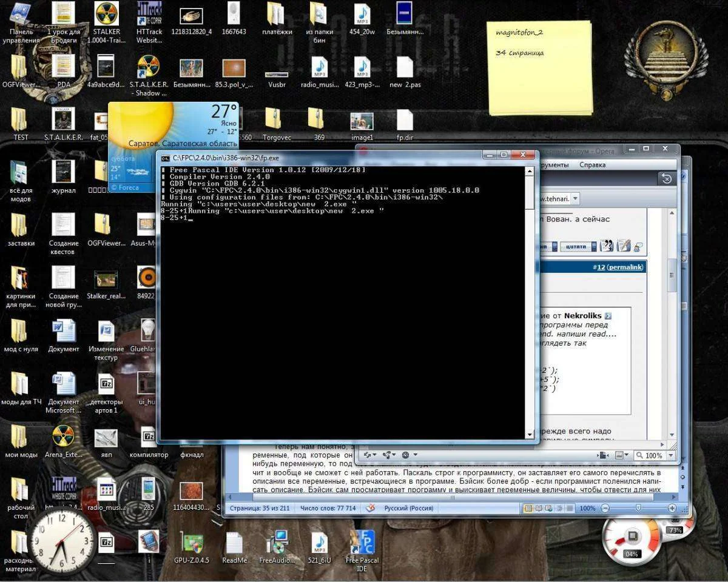Click the Nekroliks username in the quote
Image resolution: width=728 pixels, height=582 pixels.
[584, 315]
